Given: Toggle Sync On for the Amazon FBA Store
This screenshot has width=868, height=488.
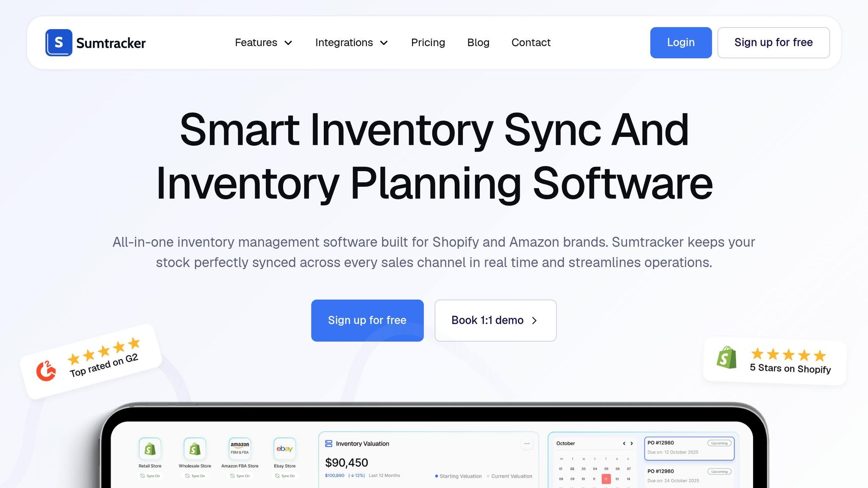Looking at the screenshot, I should click(239, 476).
